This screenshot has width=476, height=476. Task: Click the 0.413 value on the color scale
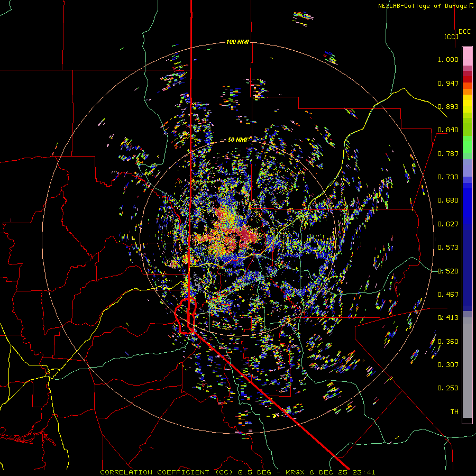pyautogui.click(x=448, y=318)
